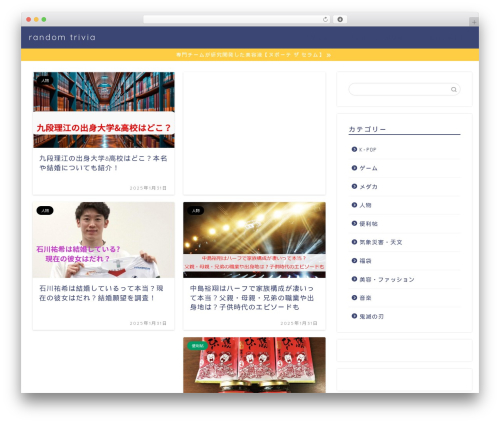
Task: Click 人物 badge on the 石川祐希 card
Action: pyautogui.click(x=45, y=211)
